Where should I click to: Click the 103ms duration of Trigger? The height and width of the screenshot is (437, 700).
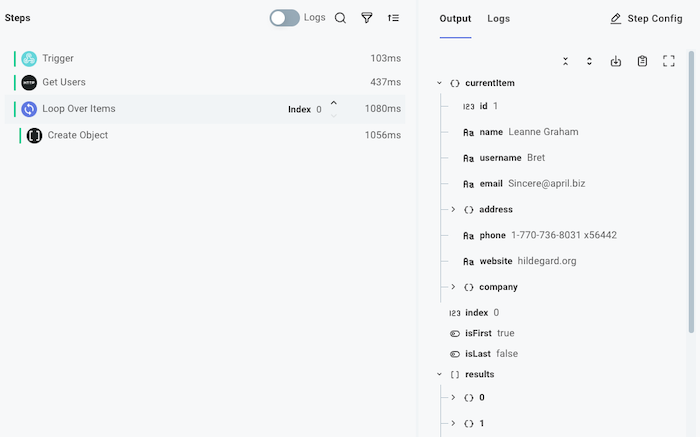(385, 58)
